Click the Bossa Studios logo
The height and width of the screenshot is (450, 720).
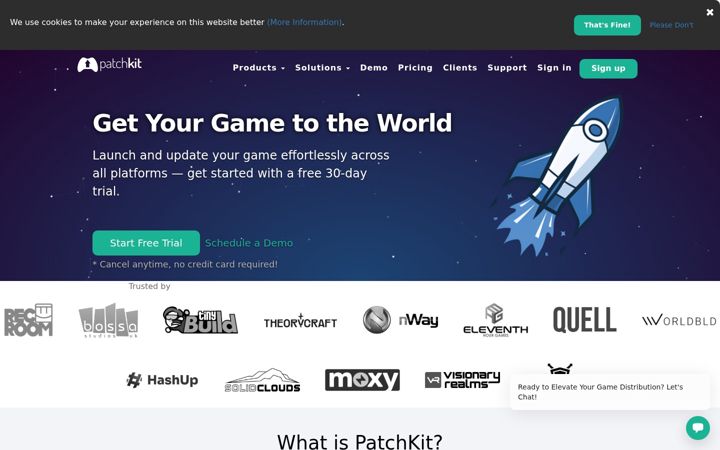pyautogui.click(x=108, y=321)
